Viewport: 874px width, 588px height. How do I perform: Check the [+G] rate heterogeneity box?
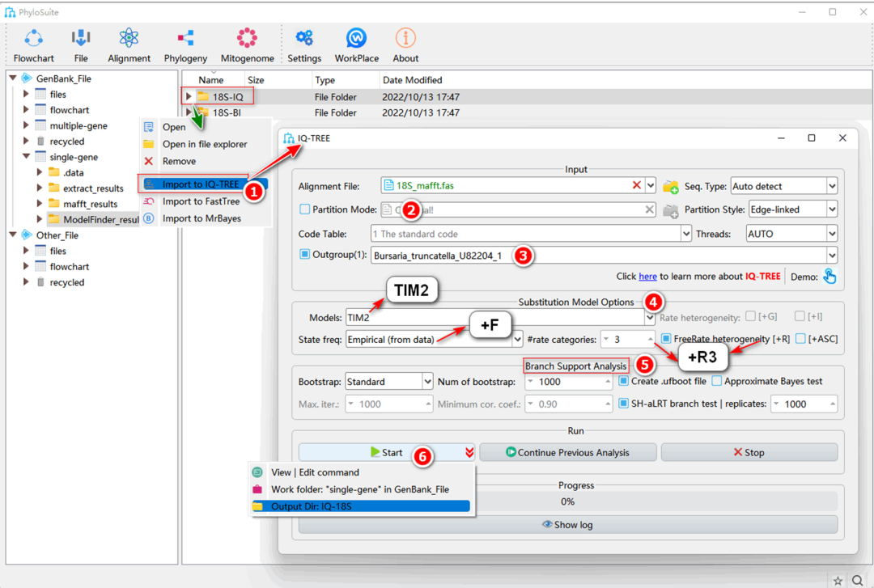click(750, 316)
